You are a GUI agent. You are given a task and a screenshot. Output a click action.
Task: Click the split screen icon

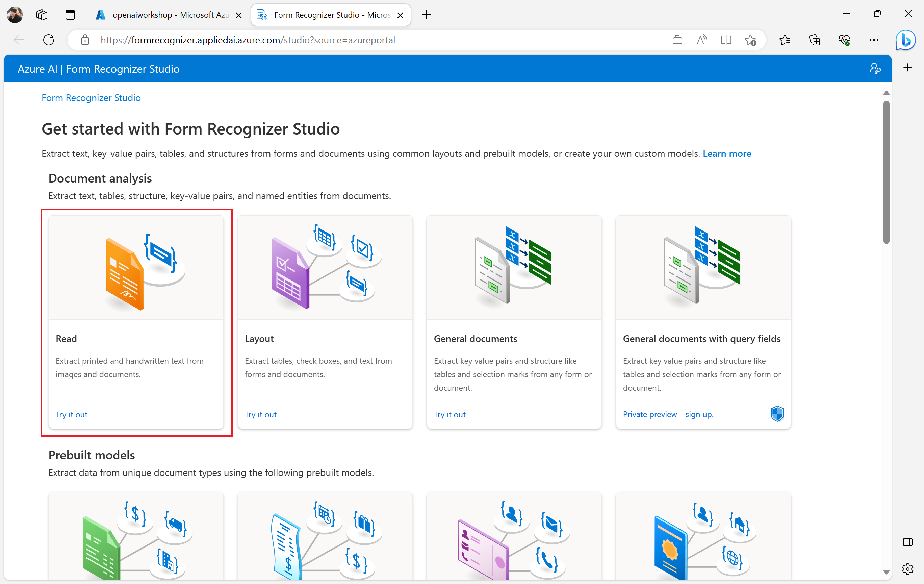(726, 40)
